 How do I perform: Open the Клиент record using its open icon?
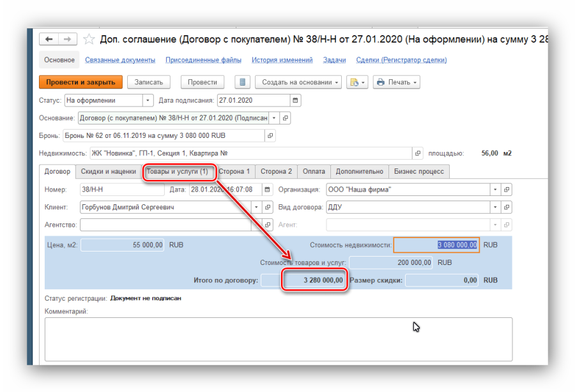(268, 207)
